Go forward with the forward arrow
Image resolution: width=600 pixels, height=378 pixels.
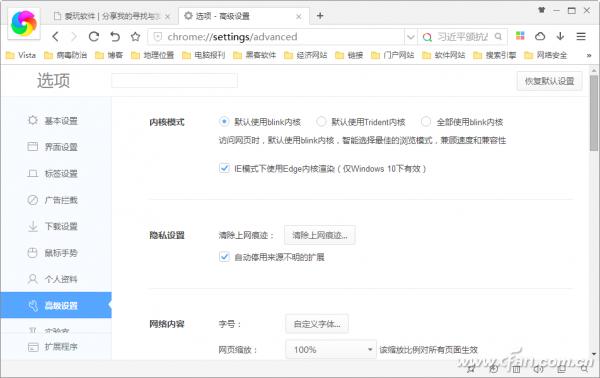click(x=74, y=37)
